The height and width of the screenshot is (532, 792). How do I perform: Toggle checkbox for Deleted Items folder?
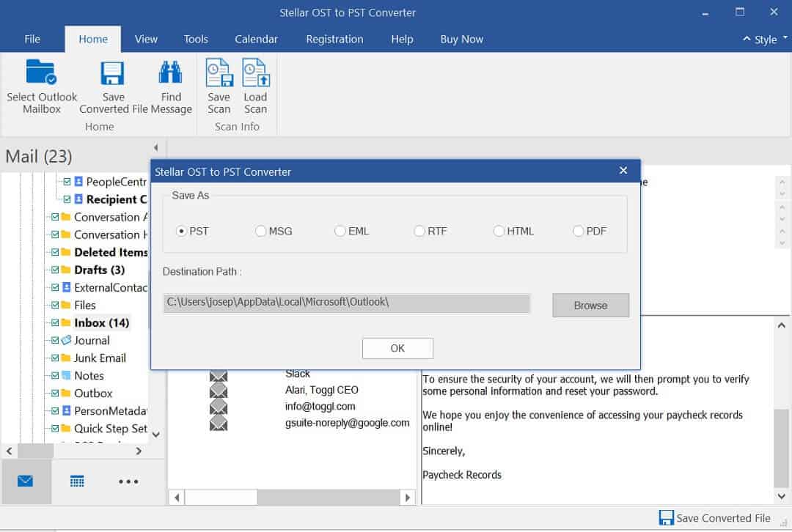(55, 252)
